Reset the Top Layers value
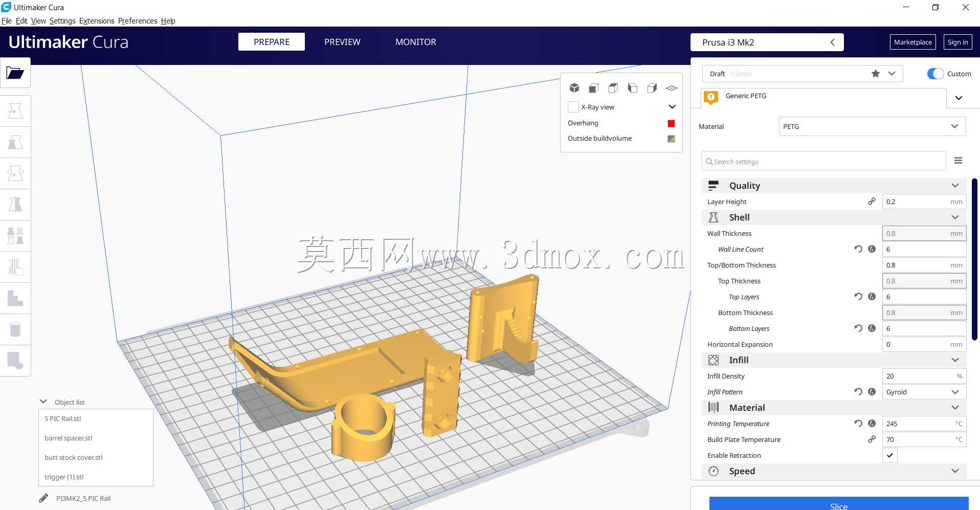This screenshot has height=510, width=980. 858,297
